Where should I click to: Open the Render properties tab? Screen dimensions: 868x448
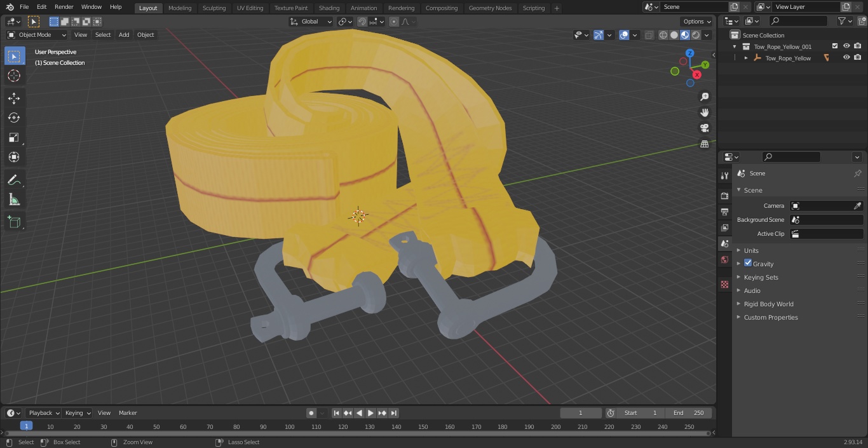click(724, 196)
